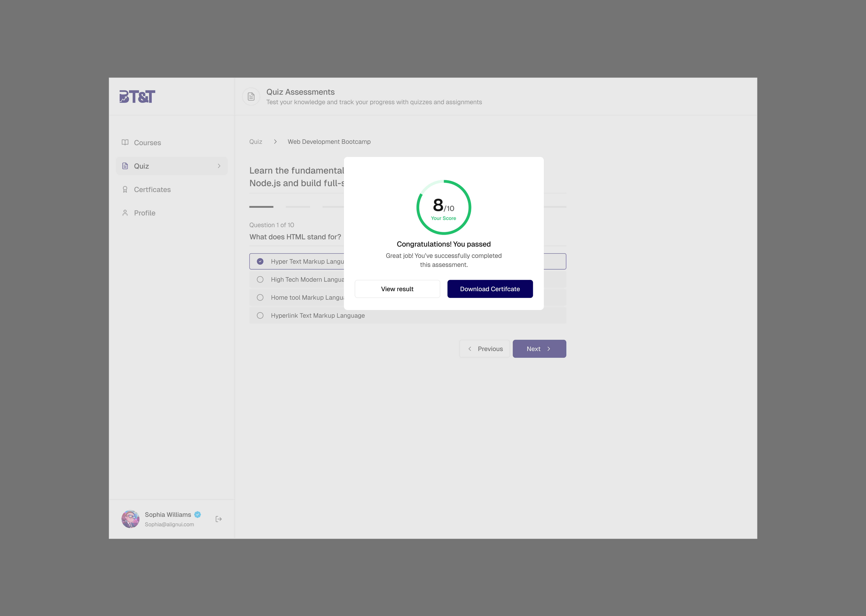Click the Quiz Assessments header document icon

pos(251,97)
